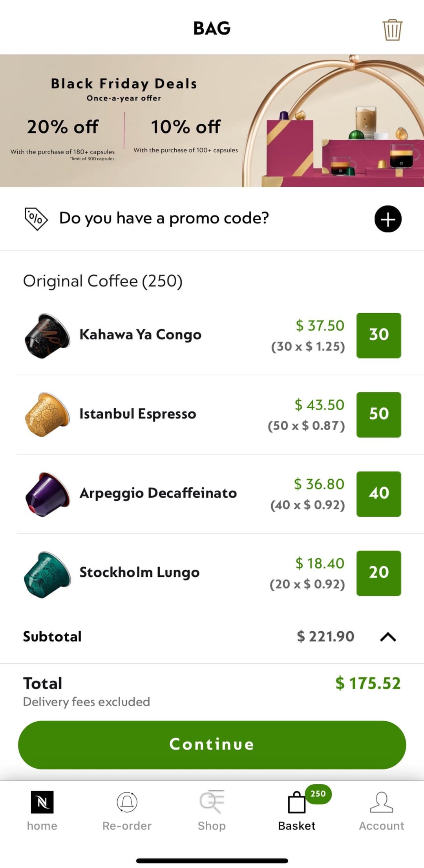
Task: Change Kahawa Ya Congo quantity of 30
Action: pos(378,335)
